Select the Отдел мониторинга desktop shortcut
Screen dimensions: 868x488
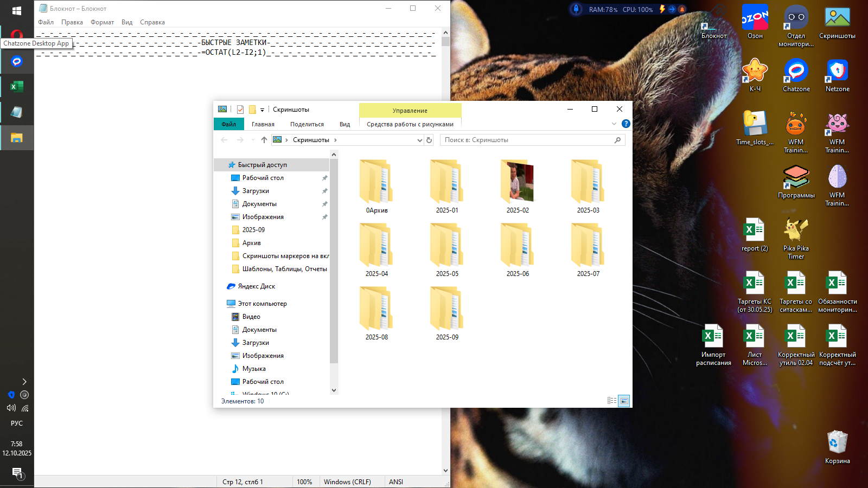pos(796,26)
